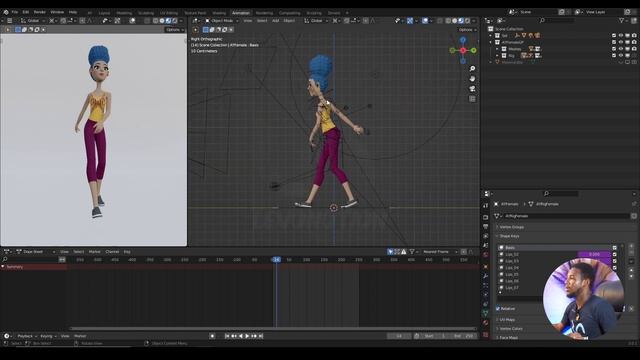This screenshot has width=640, height=360.
Task: Click the Blender logo icon
Action: [5, 12]
